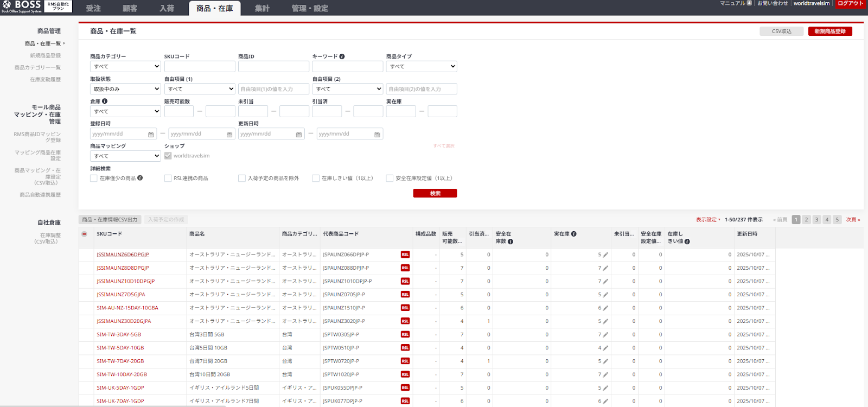Click the SKUコード input field
Viewport: 868px width, 407px height.
pos(200,66)
